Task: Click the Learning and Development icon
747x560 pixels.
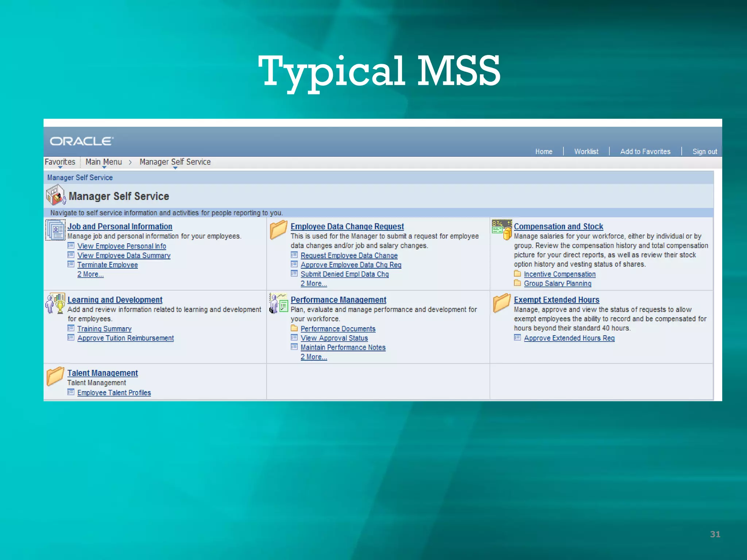Action: coord(55,303)
